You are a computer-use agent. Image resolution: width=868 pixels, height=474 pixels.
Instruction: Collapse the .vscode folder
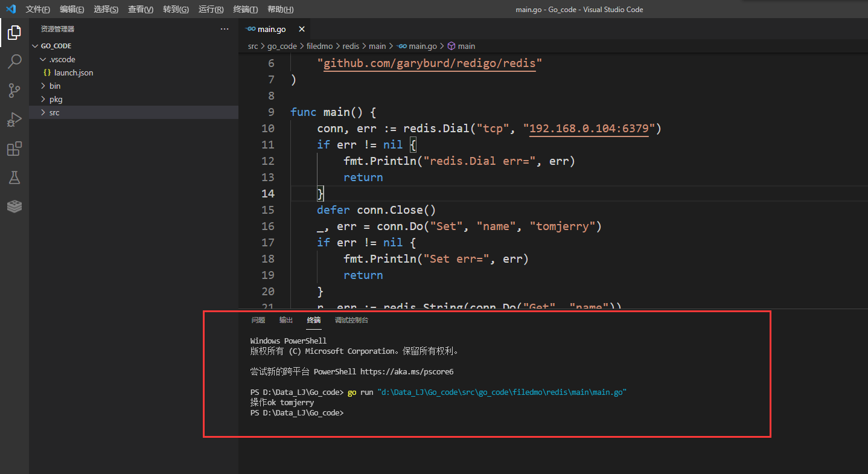pos(43,59)
